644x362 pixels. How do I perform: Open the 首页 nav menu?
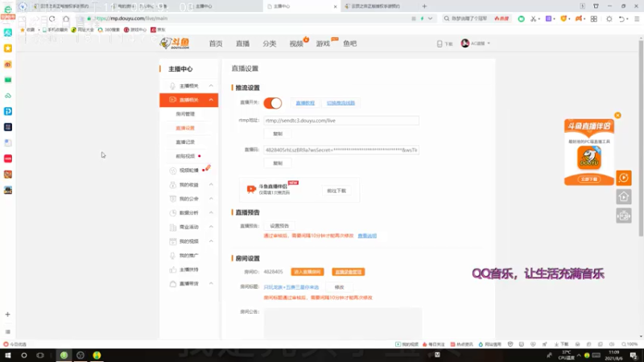point(216,43)
